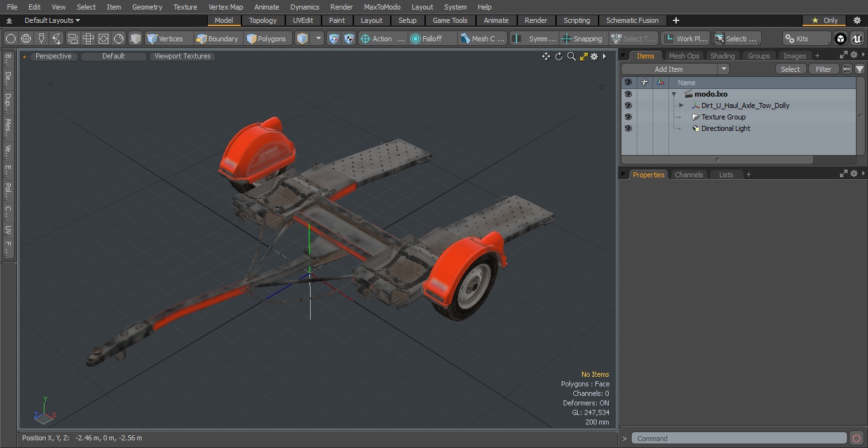Image resolution: width=868 pixels, height=448 pixels.
Task: Open the Images panel tab
Action: (794, 56)
